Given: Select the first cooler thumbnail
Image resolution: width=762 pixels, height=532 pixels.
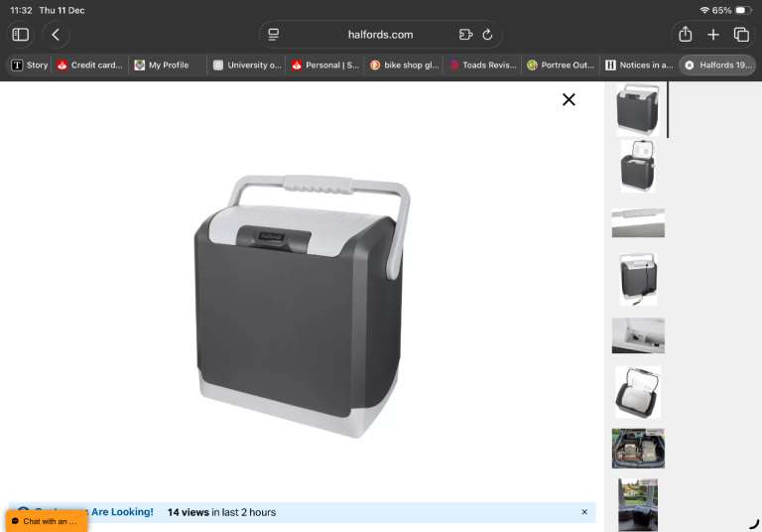Looking at the screenshot, I should pos(638,109).
